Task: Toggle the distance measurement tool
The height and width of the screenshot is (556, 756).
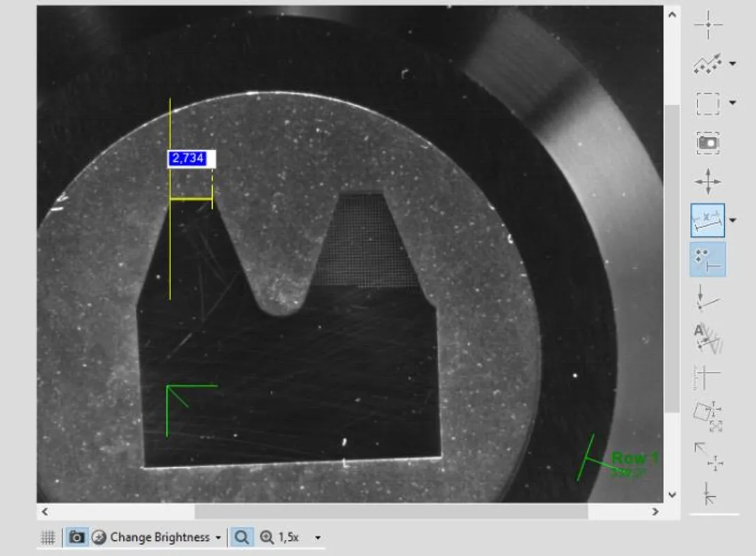Action: [x=707, y=220]
